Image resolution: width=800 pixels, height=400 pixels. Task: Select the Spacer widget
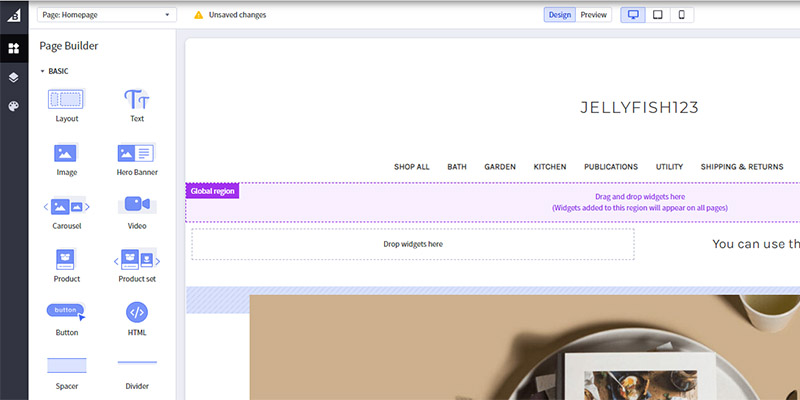[x=67, y=373]
